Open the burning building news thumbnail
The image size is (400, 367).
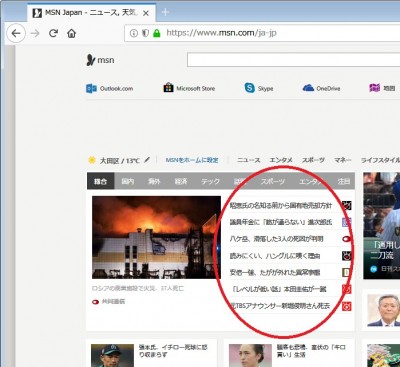click(156, 237)
